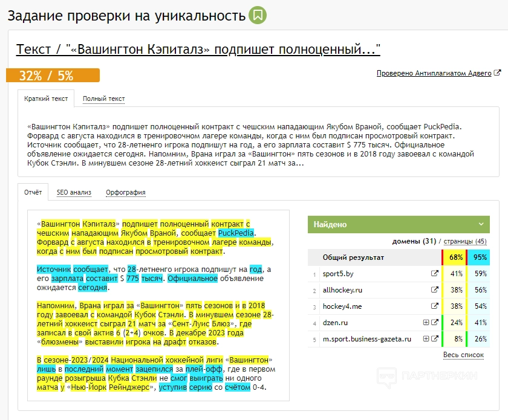
Task: Click m.sport.business-gazeta.ru domain name
Action: (x=366, y=339)
